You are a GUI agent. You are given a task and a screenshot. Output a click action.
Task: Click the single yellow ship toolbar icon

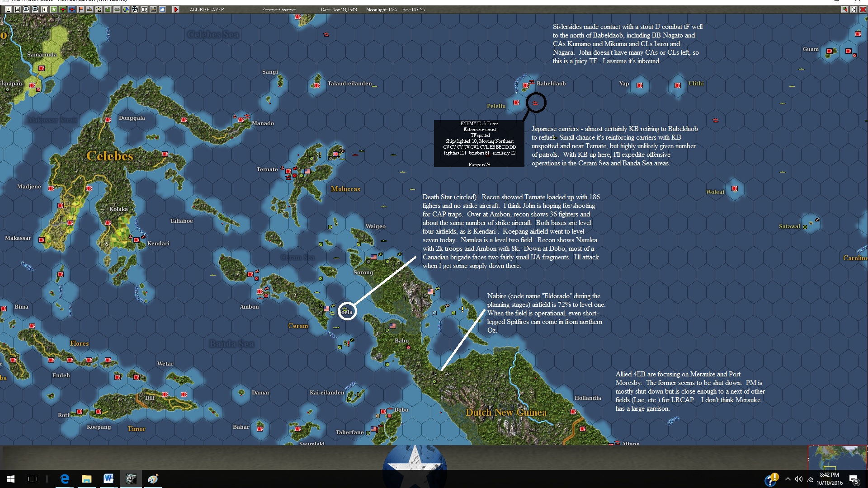coord(90,9)
